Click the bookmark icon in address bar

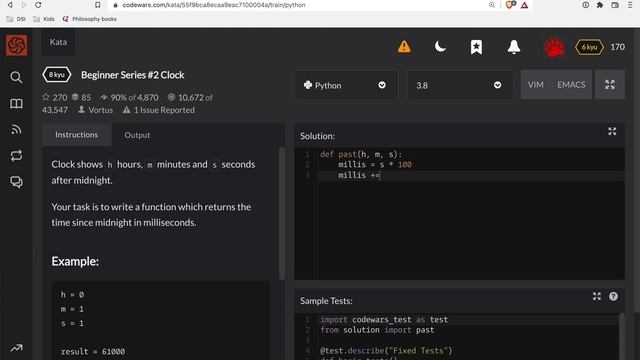(98, 5)
